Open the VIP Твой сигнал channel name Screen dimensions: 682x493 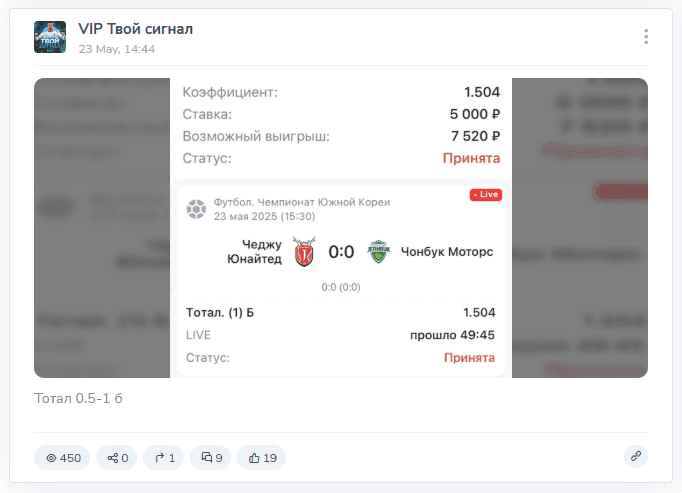pos(136,29)
